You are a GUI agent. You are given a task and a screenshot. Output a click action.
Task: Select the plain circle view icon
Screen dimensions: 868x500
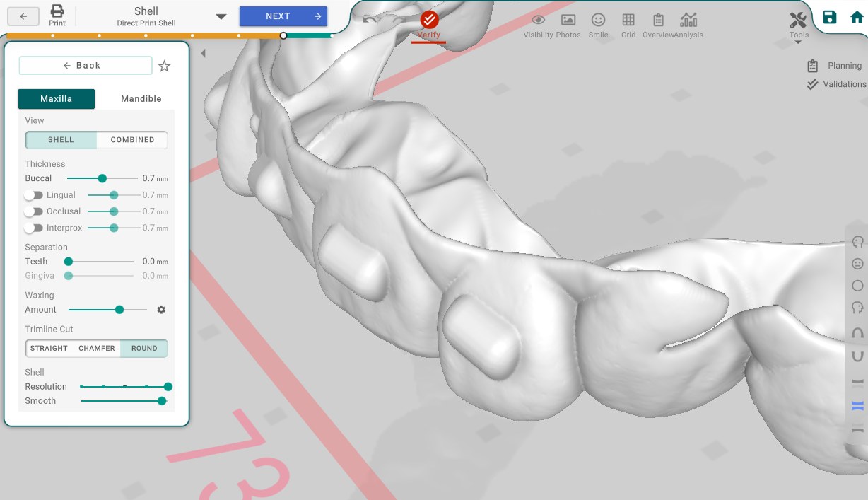(857, 286)
